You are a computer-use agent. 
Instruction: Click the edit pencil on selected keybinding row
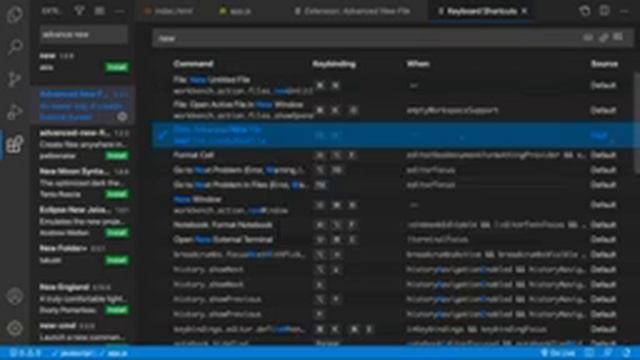click(162, 135)
